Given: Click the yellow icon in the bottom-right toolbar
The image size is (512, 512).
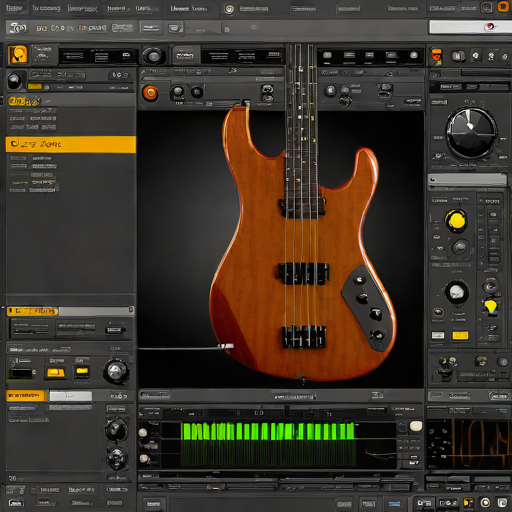Looking at the screenshot, I should point(468,502).
